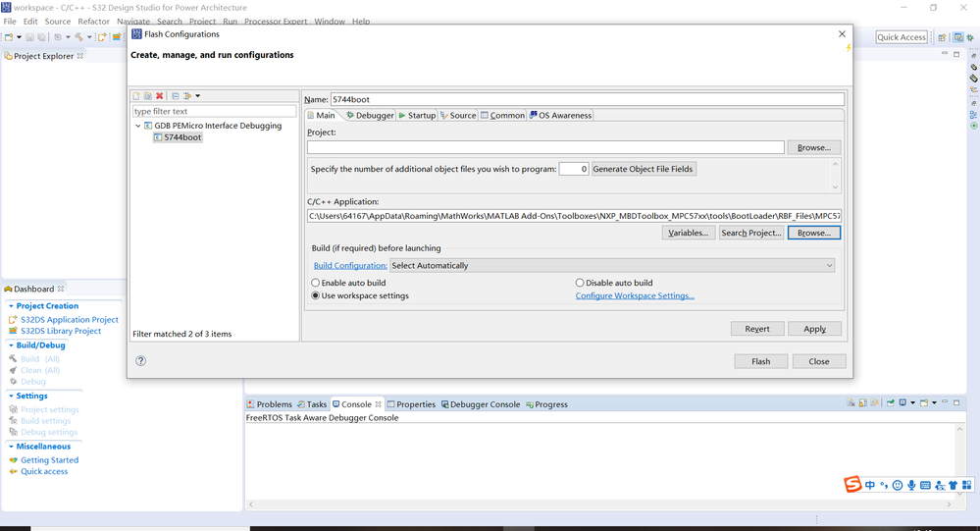
Task: Click the Quick Access search box
Action: pos(902,37)
